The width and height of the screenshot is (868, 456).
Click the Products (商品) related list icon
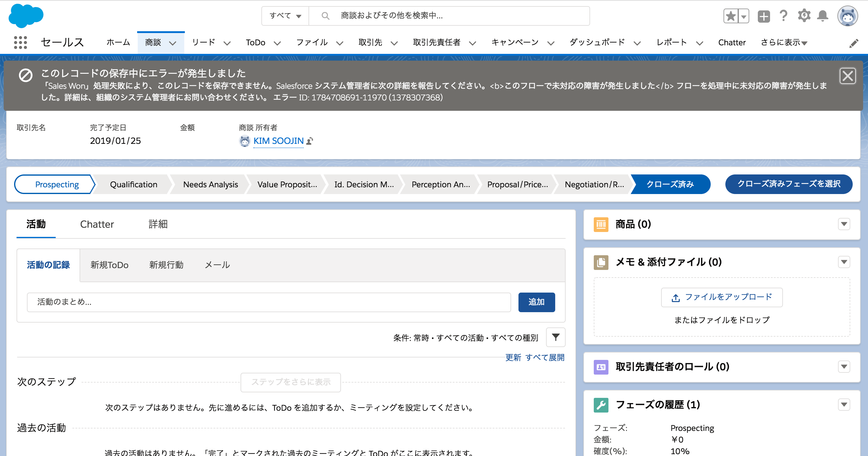pyautogui.click(x=601, y=224)
